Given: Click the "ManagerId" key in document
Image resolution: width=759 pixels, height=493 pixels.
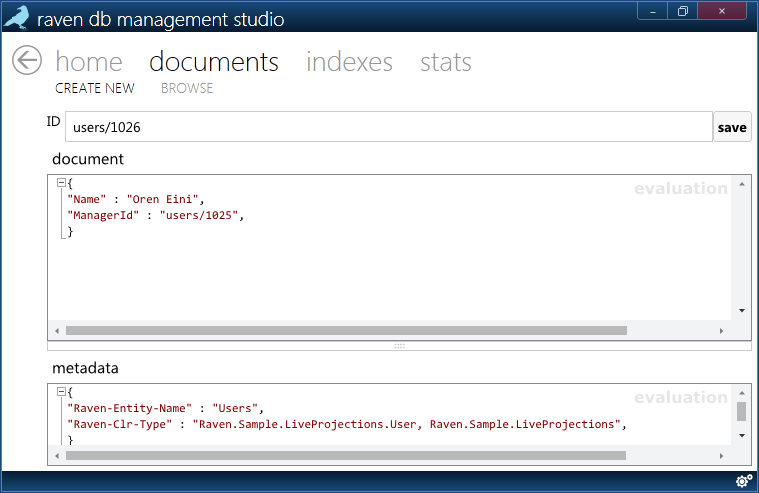Looking at the screenshot, I should point(103,215).
